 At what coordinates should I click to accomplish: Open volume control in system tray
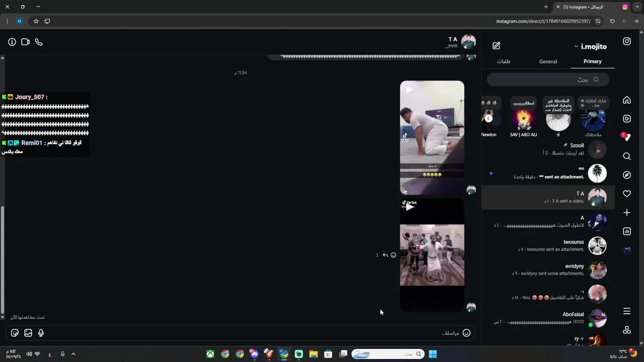tap(29, 354)
